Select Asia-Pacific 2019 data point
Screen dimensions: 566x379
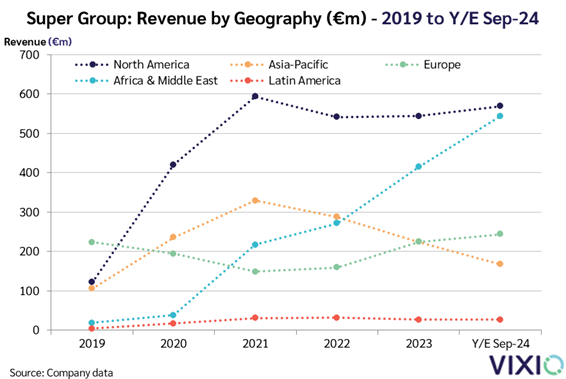(x=92, y=288)
